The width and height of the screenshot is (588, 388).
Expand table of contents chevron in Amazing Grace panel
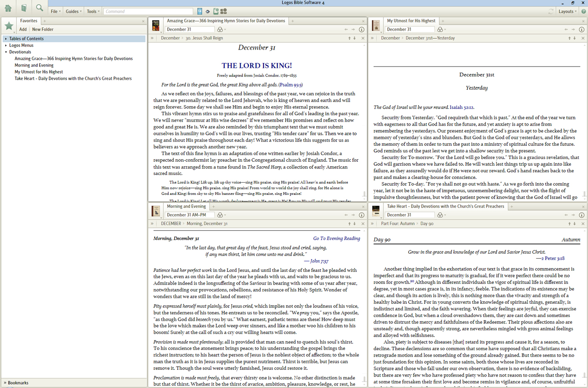coord(152,38)
